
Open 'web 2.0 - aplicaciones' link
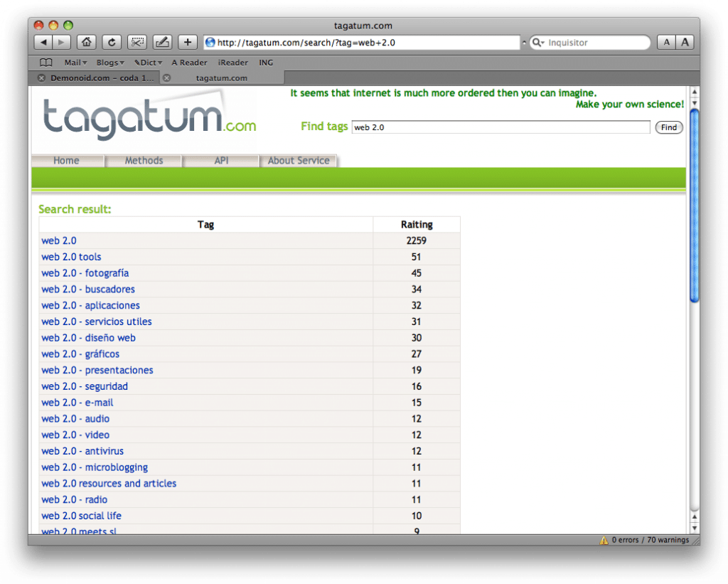(90, 306)
